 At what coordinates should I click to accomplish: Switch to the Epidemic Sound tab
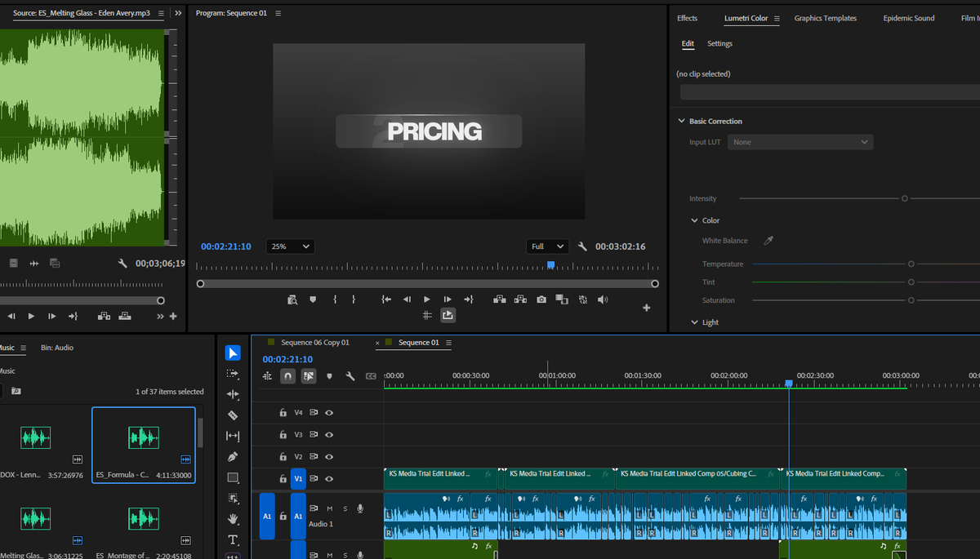tap(909, 18)
